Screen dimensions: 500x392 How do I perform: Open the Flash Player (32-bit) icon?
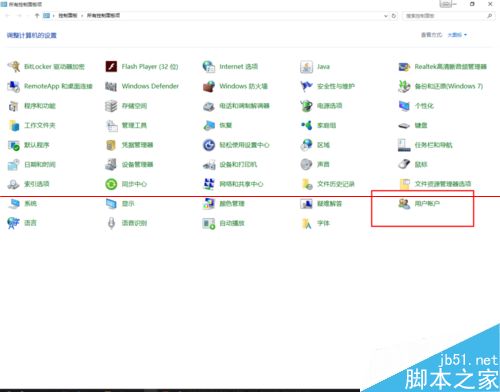click(111, 67)
